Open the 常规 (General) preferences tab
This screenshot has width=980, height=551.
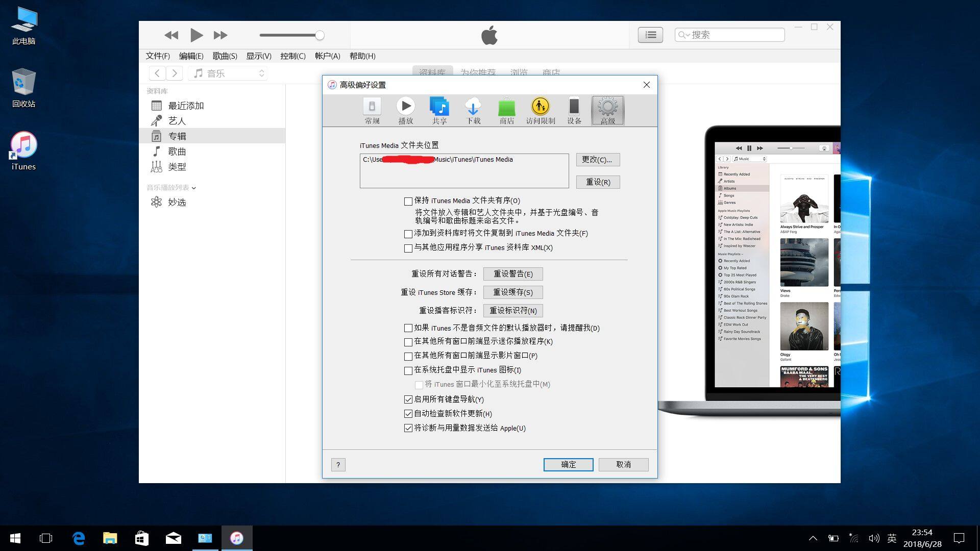[372, 111]
